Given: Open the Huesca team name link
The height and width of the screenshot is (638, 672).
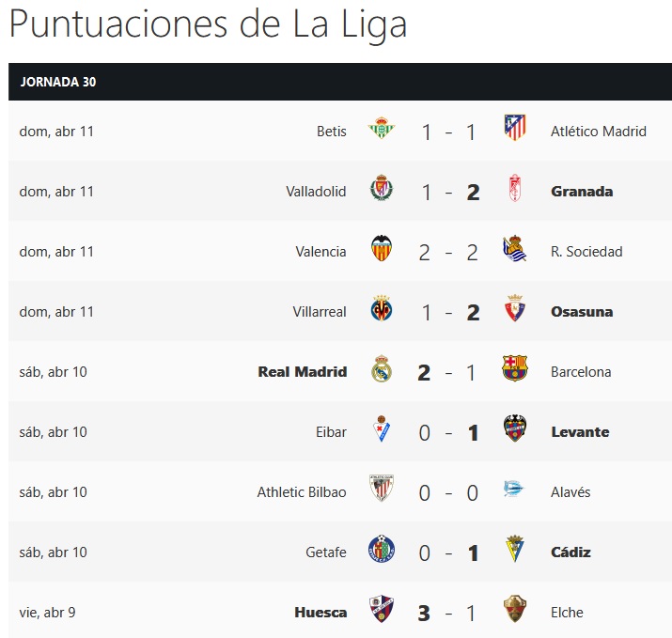Looking at the screenshot, I should point(320,613).
